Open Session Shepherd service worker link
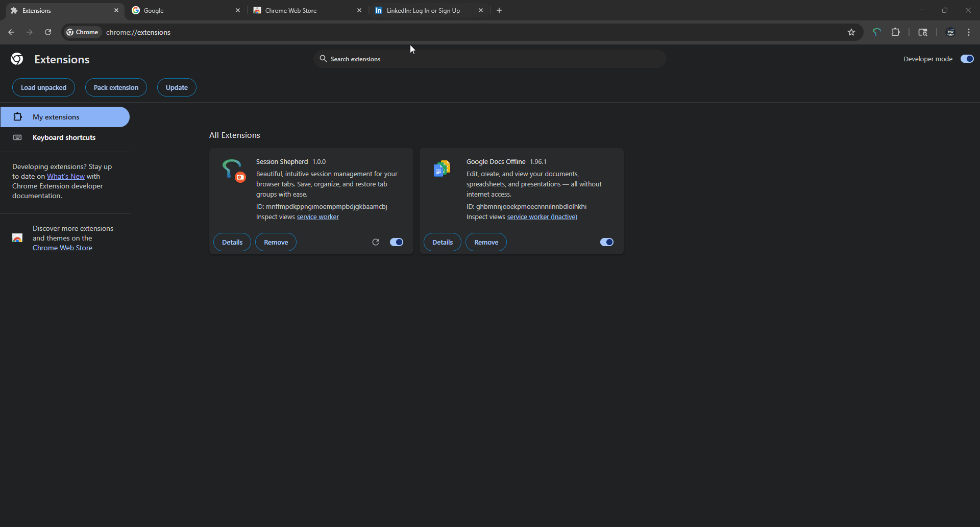980x527 pixels. point(317,217)
